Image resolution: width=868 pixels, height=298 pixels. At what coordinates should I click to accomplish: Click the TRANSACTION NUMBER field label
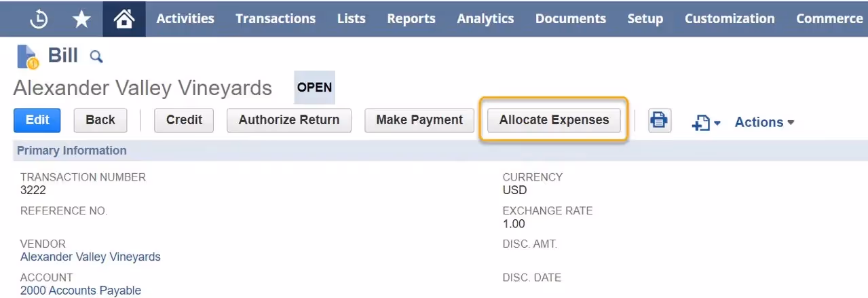[83, 177]
